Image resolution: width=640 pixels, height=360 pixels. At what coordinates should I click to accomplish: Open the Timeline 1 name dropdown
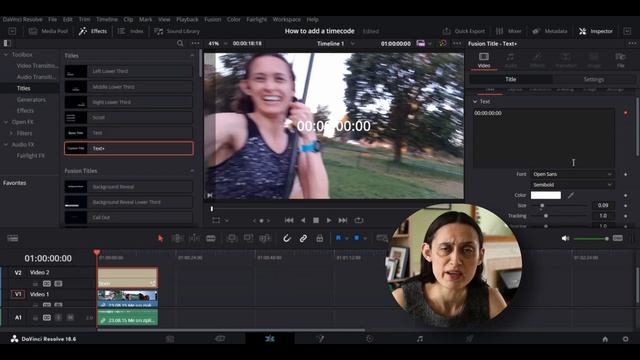click(336, 43)
